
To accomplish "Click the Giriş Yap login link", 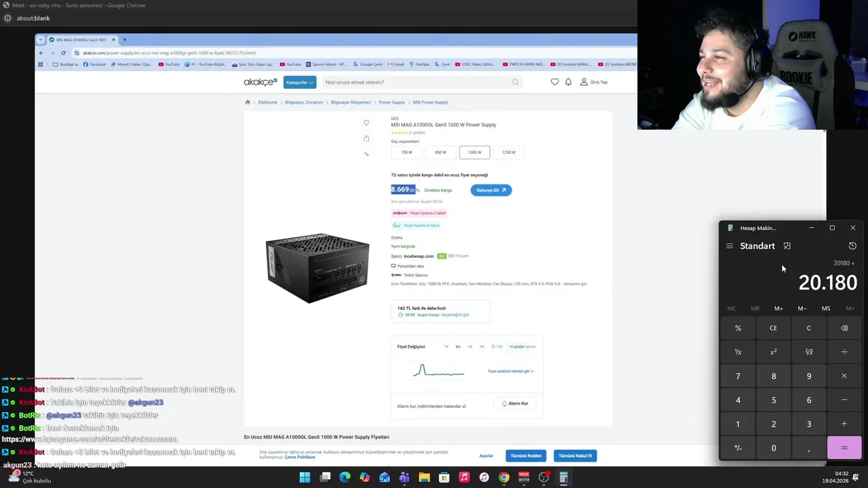I will (594, 82).
